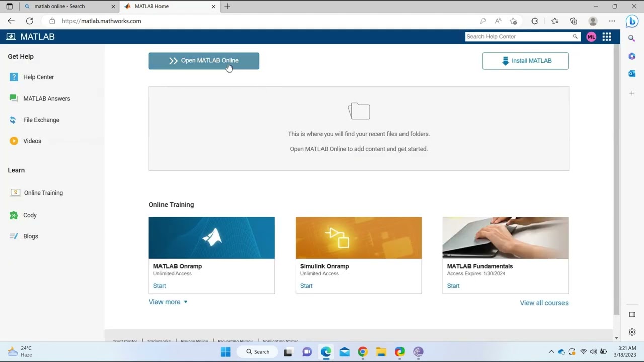644x362 pixels.
Task: Open File Exchange link
Action: click(41, 120)
